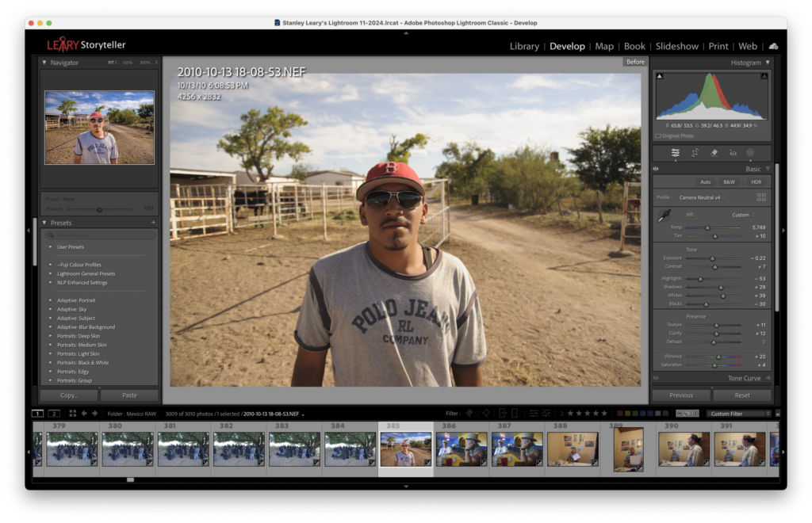This screenshot has height=523, width=812.
Task: Toggle Basic panel visibility eye icon
Action: coord(656,169)
